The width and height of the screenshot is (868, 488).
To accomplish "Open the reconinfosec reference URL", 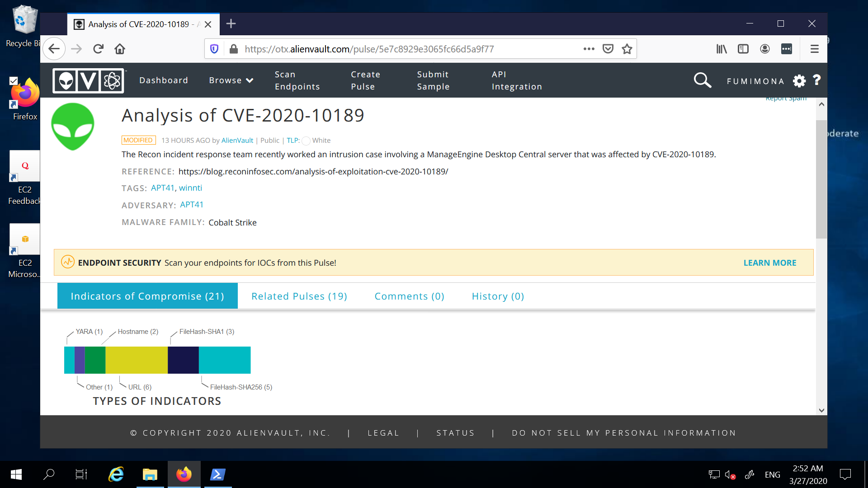I will click(313, 172).
